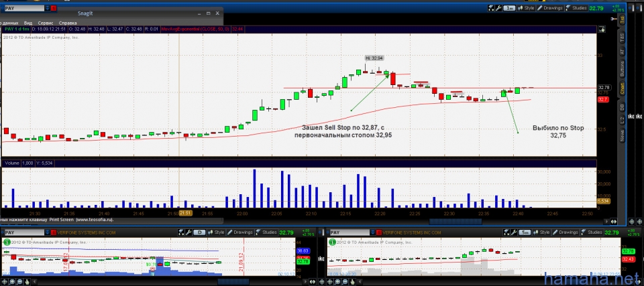Open Style on daily chart toolbar

coord(216,232)
